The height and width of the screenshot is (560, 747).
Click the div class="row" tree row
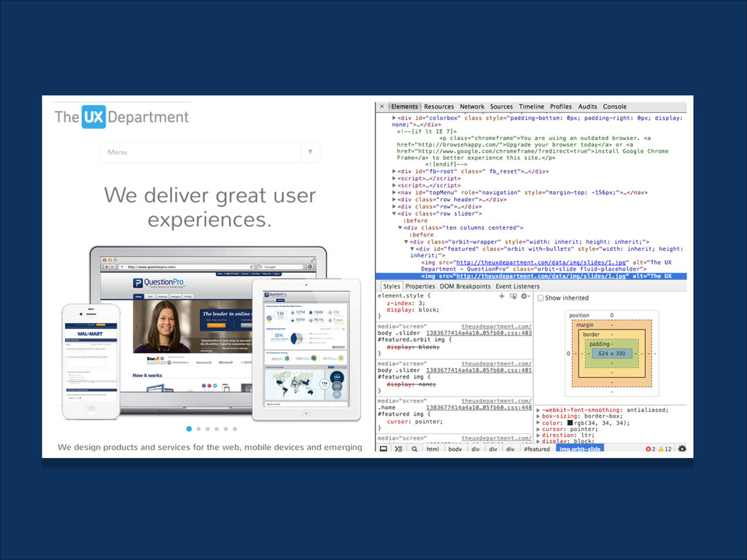tap(440, 206)
